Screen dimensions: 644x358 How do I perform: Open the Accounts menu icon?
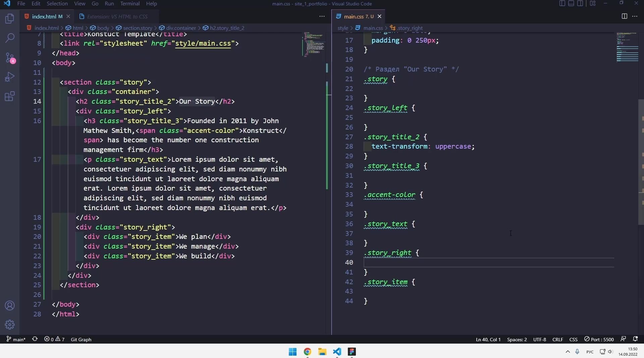[10, 306]
